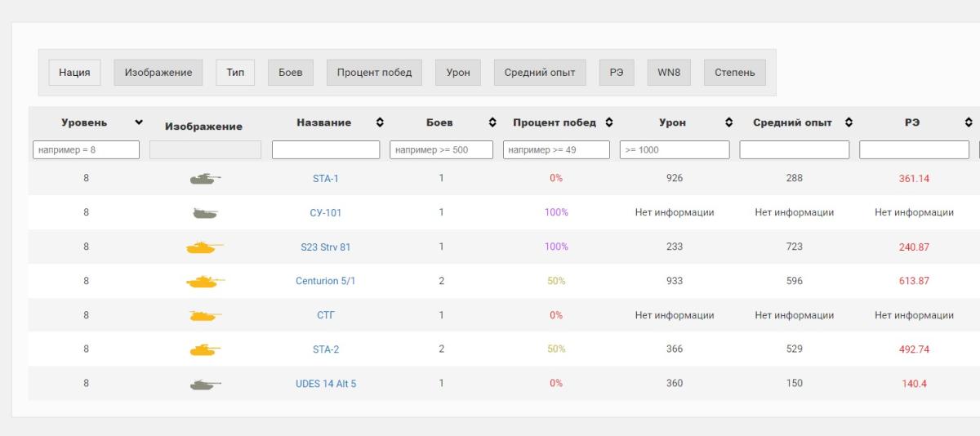Click the Centurion 5/1 tank icon
Screen dimensions: 980x436
coord(204,282)
